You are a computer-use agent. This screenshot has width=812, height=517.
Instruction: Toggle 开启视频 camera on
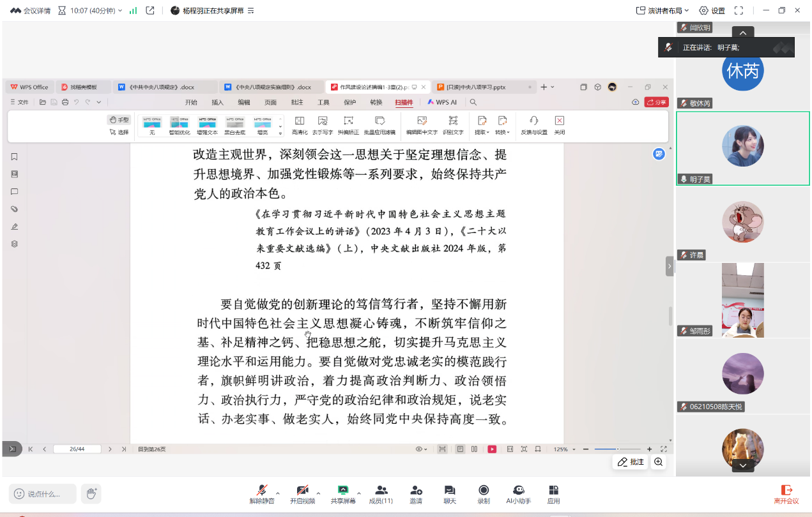pos(302,494)
